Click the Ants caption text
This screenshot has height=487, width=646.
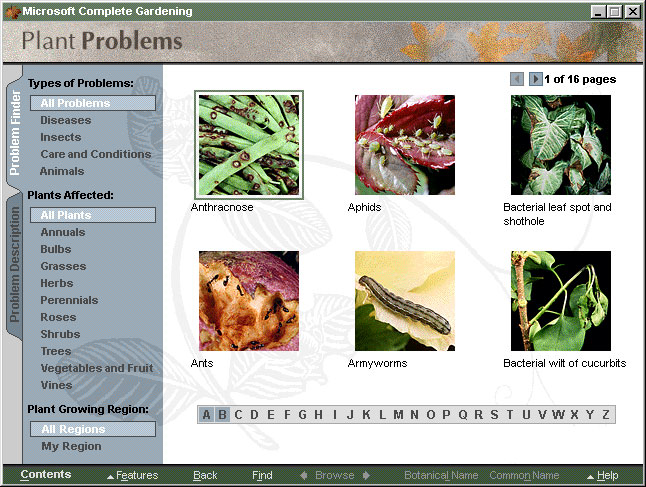(x=202, y=363)
